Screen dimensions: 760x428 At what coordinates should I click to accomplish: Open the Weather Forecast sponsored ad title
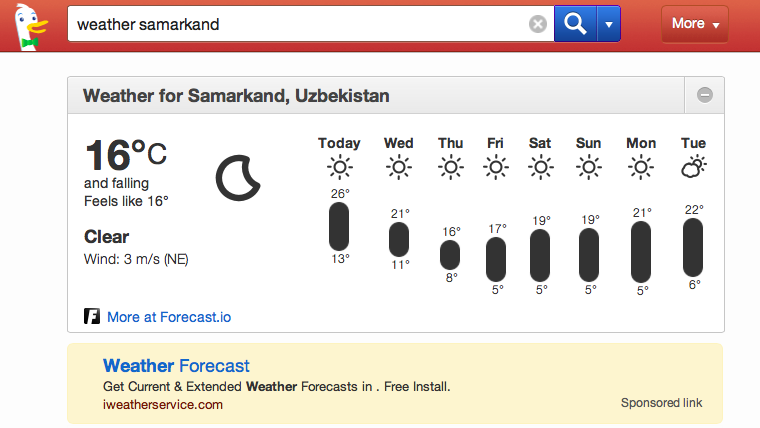click(x=176, y=366)
